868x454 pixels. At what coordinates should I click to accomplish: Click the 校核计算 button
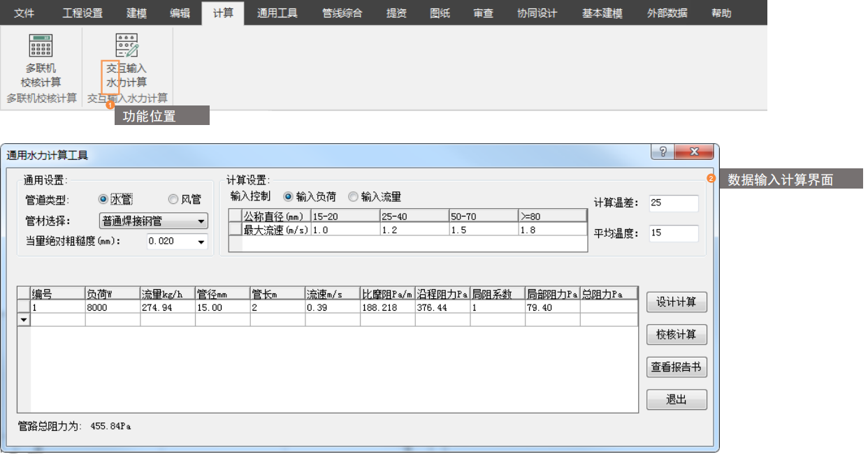tap(676, 335)
